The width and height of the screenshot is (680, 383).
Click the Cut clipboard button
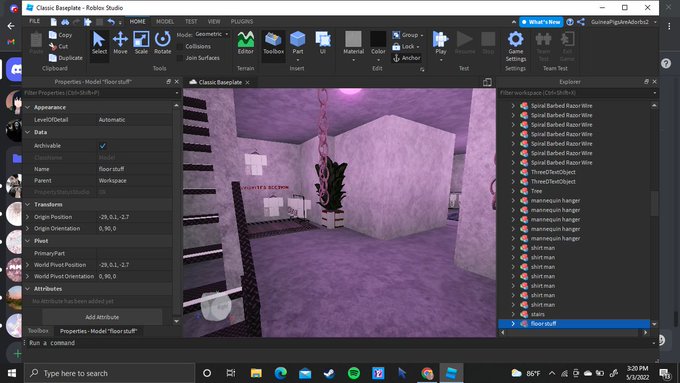tap(59, 46)
